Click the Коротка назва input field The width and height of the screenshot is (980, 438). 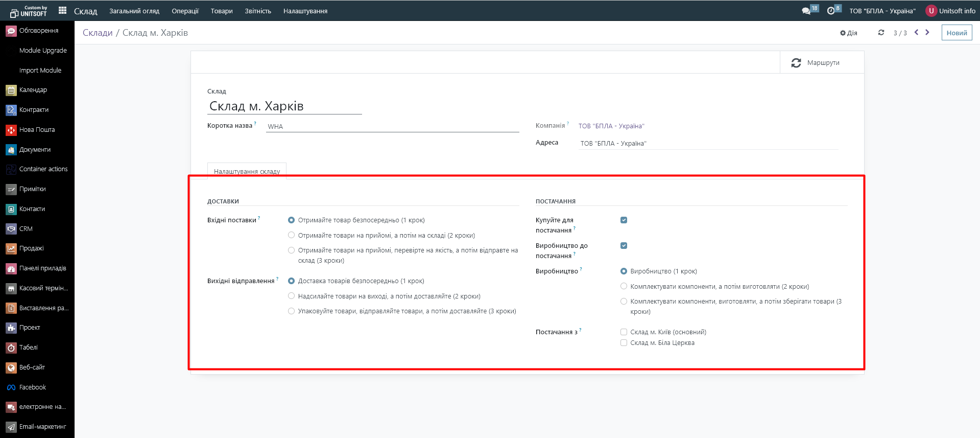(x=392, y=126)
